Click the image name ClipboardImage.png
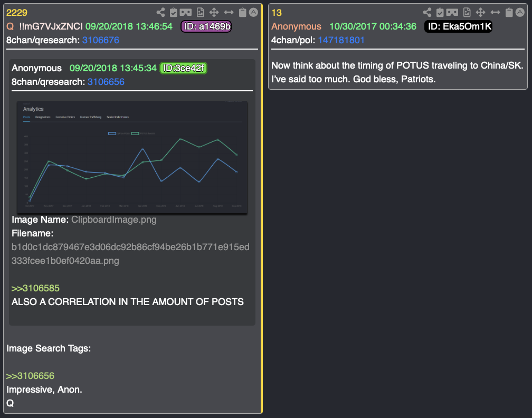 tap(113, 220)
